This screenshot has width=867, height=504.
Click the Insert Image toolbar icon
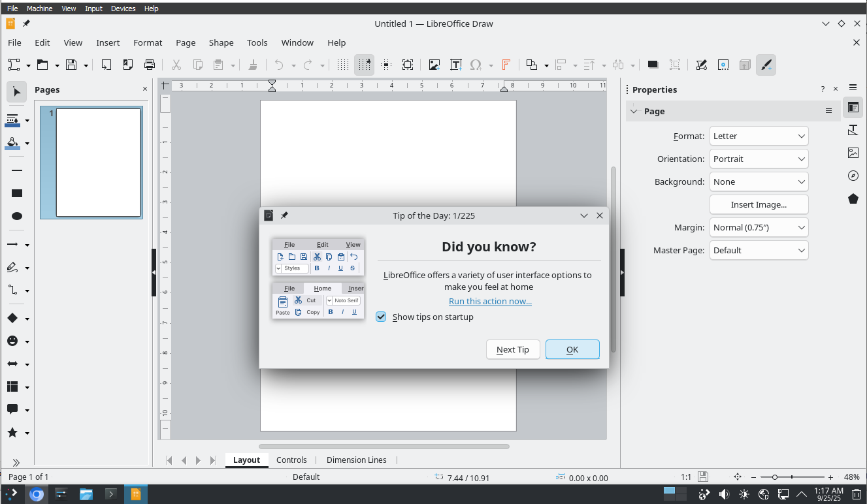pos(434,65)
